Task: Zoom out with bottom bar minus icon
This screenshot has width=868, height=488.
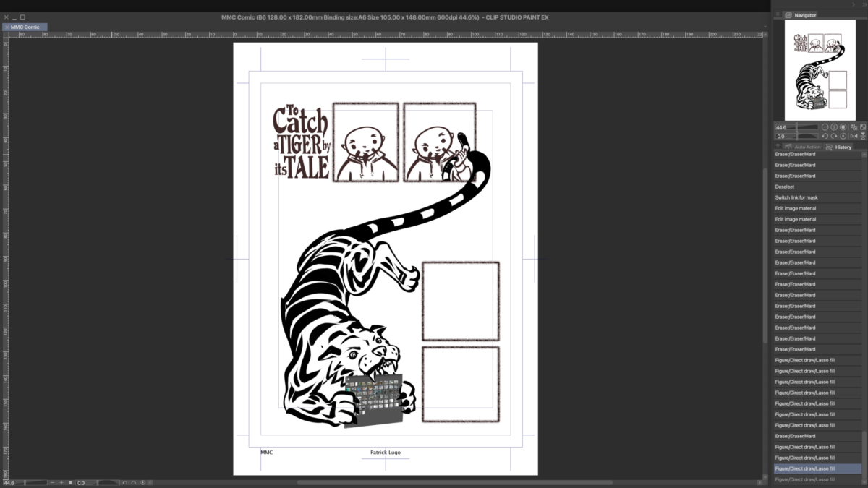Action: pyautogui.click(x=52, y=482)
